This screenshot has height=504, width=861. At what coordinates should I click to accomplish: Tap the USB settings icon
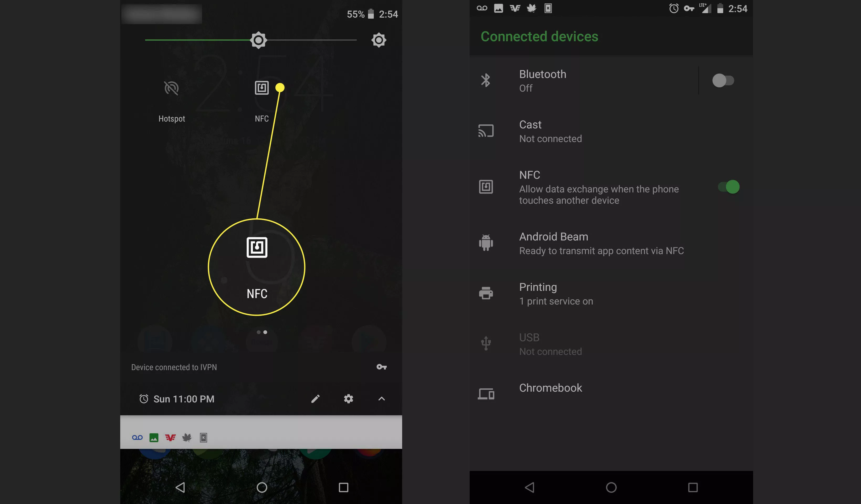click(x=485, y=343)
